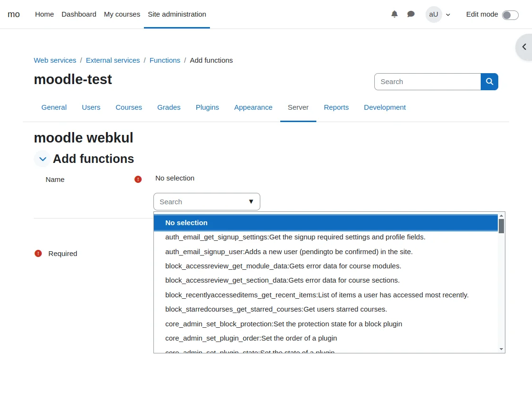Select auth_email_signup_user function option
This screenshot has width=532, height=418.
[x=289, y=251]
